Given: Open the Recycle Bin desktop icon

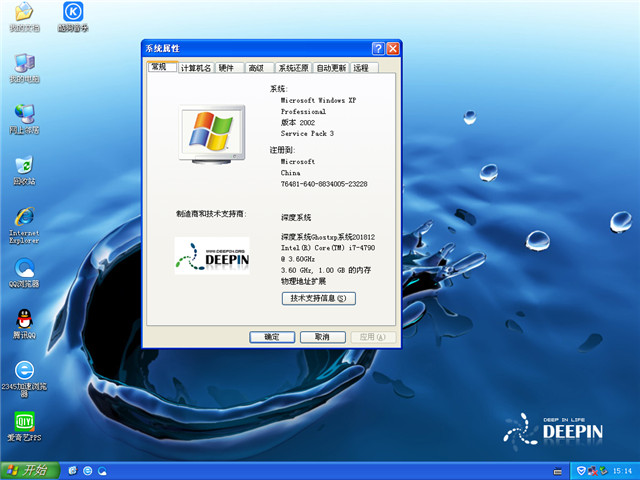Looking at the screenshot, I should click(x=24, y=170).
